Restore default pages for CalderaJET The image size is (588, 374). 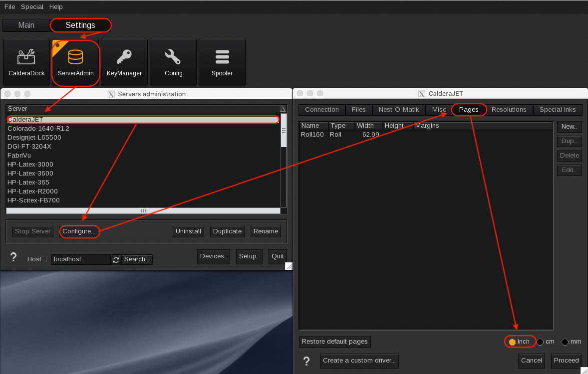334,342
